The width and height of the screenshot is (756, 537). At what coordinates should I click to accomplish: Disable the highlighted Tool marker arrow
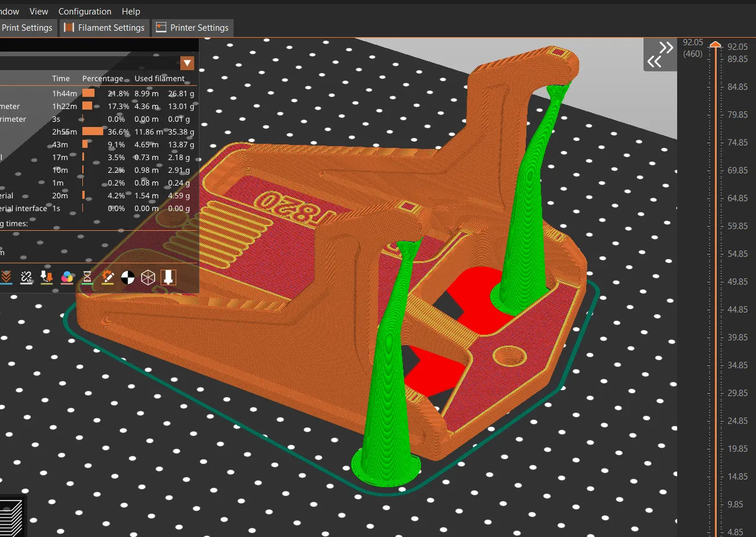(168, 277)
